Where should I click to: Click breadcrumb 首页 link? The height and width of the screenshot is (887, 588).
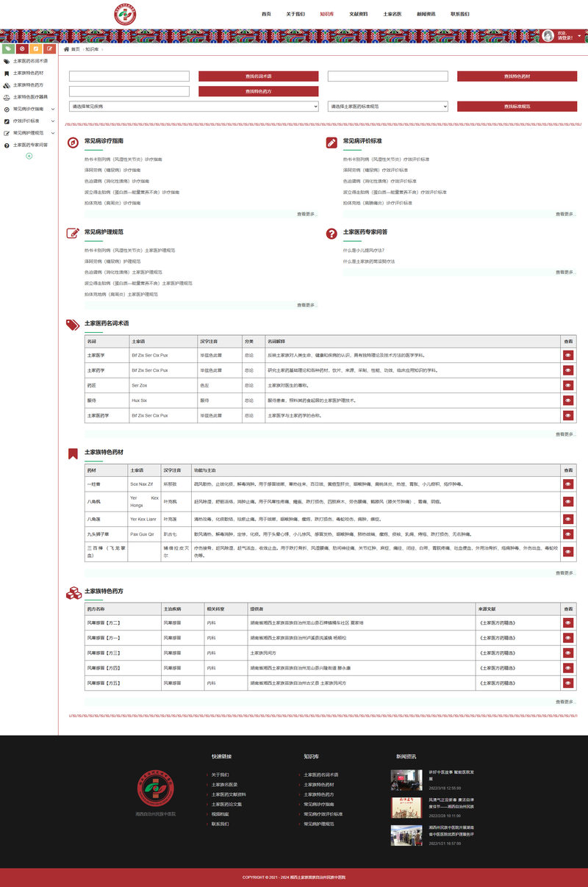(x=76, y=49)
